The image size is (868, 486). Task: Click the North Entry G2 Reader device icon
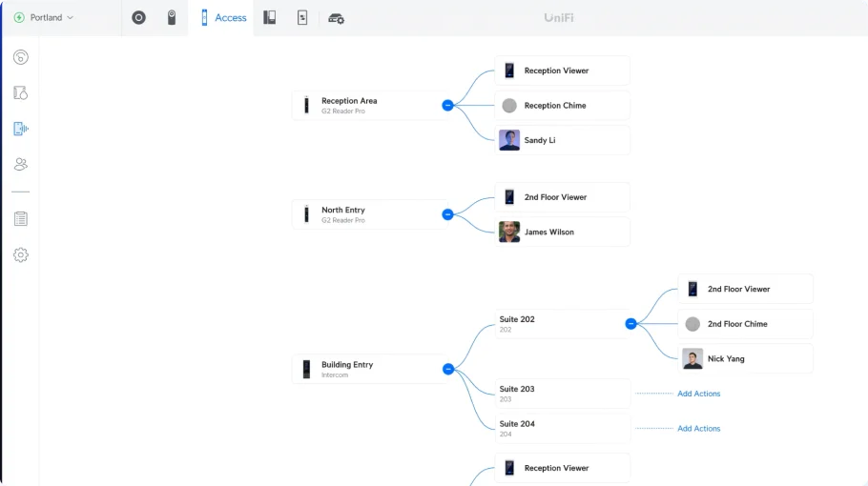pyautogui.click(x=306, y=214)
